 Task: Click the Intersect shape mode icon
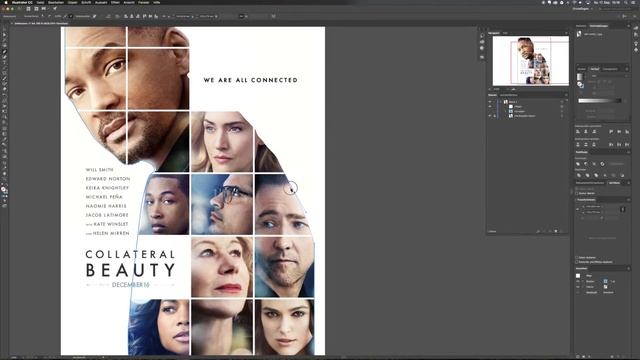594,164
